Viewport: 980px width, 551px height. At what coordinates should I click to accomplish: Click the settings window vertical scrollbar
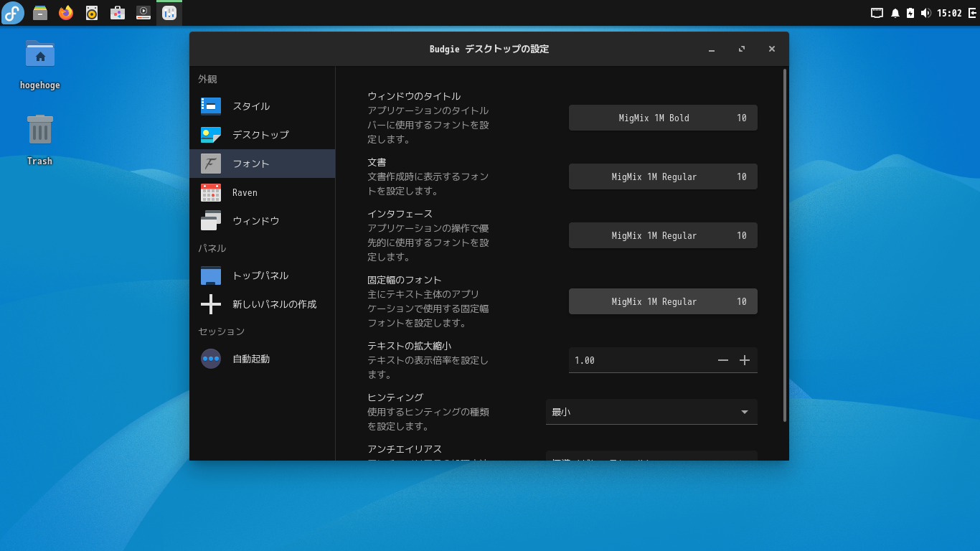[785, 245]
